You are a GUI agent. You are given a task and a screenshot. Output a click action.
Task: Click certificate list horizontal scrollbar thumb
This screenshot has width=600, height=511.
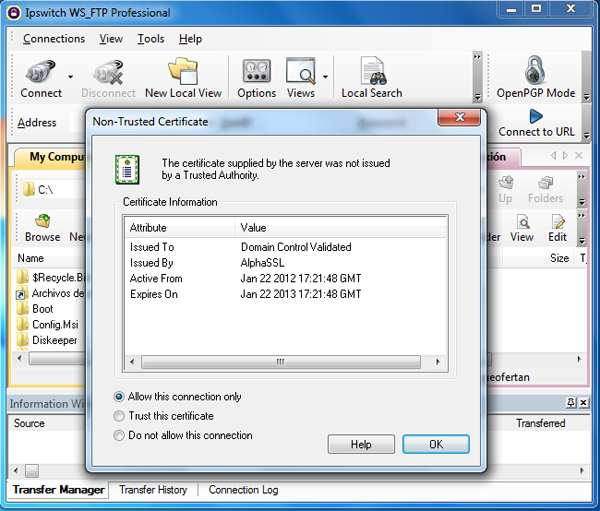click(280, 362)
